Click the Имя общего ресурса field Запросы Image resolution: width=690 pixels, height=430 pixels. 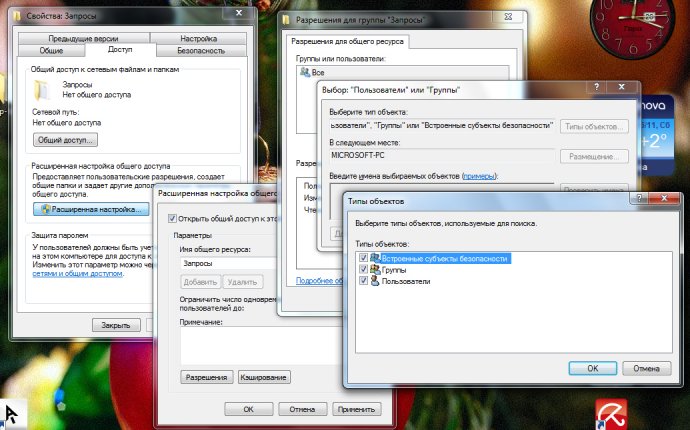[228, 263]
